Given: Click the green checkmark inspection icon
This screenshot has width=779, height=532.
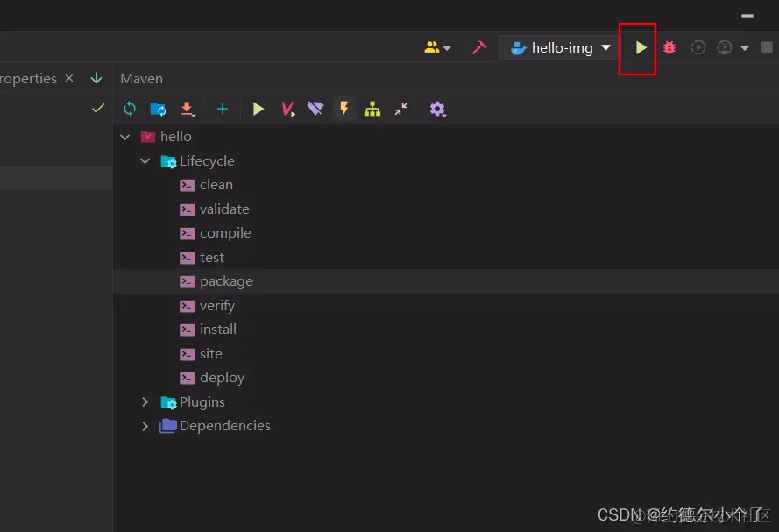Looking at the screenshot, I should [98, 108].
